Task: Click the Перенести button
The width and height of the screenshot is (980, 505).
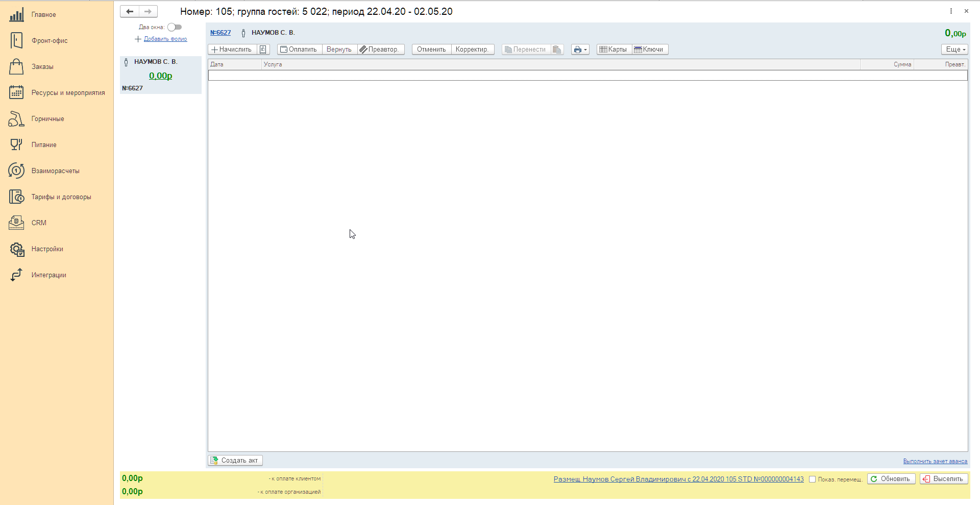Action: (526, 50)
